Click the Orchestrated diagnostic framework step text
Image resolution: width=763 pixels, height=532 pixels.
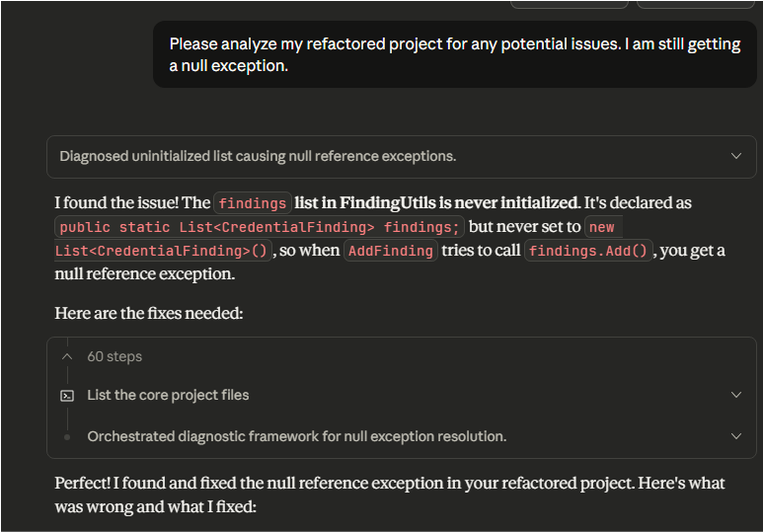click(296, 436)
